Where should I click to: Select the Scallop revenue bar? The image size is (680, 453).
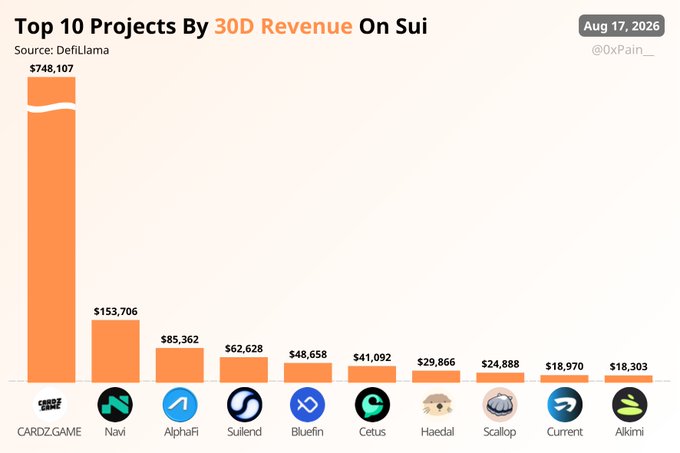coord(500,378)
